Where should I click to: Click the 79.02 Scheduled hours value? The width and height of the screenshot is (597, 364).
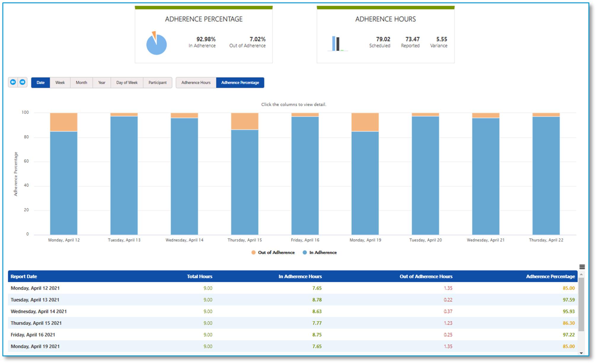pyautogui.click(x=383, y=39)
